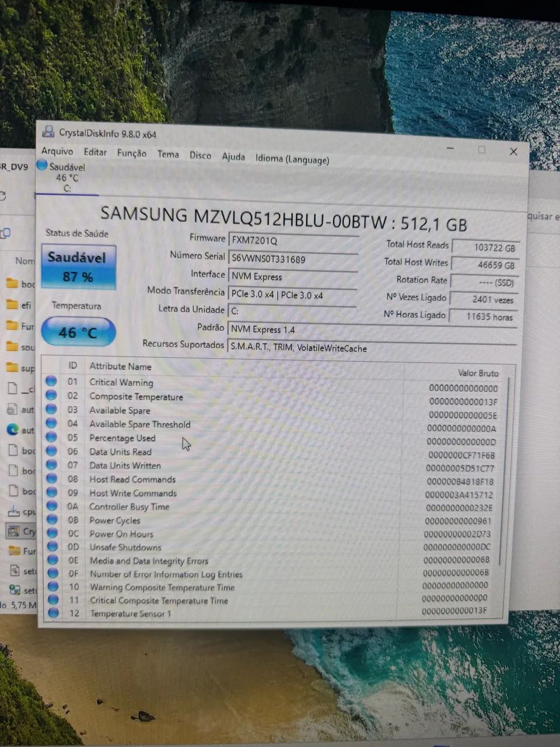The image size is (560, 747).
Task: Select the C: drive tab with Saudável status
Action: pos(66,177)
